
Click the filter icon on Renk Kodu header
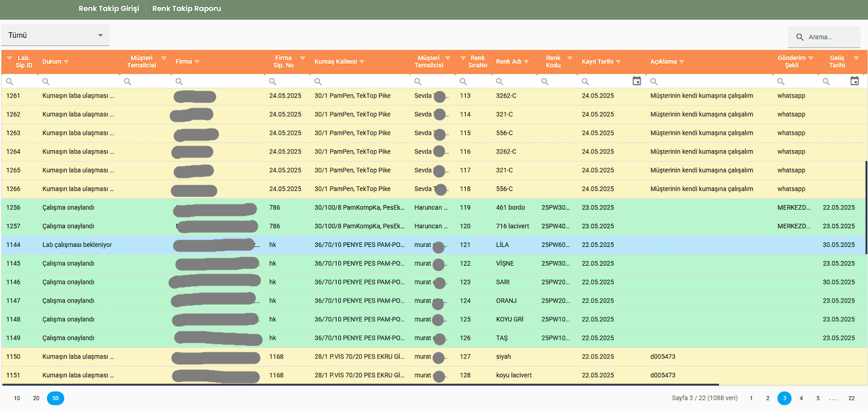coord(569,58)
